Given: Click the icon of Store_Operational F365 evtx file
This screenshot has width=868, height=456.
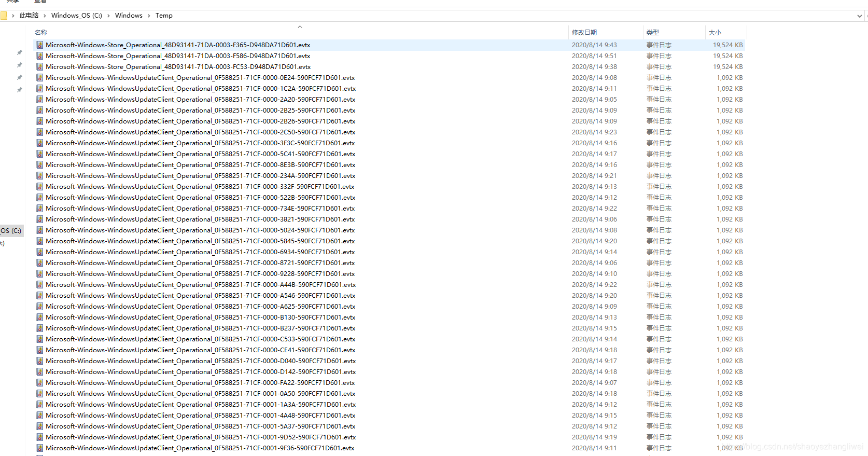Looking at the screenshot, I should (39, 45).
